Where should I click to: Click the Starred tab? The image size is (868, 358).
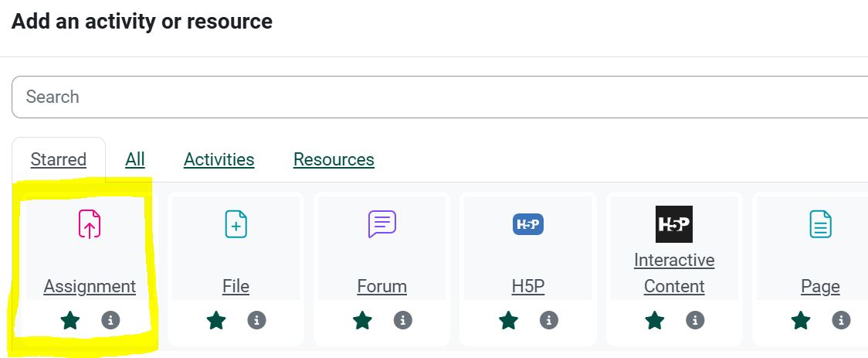(59, 160)
